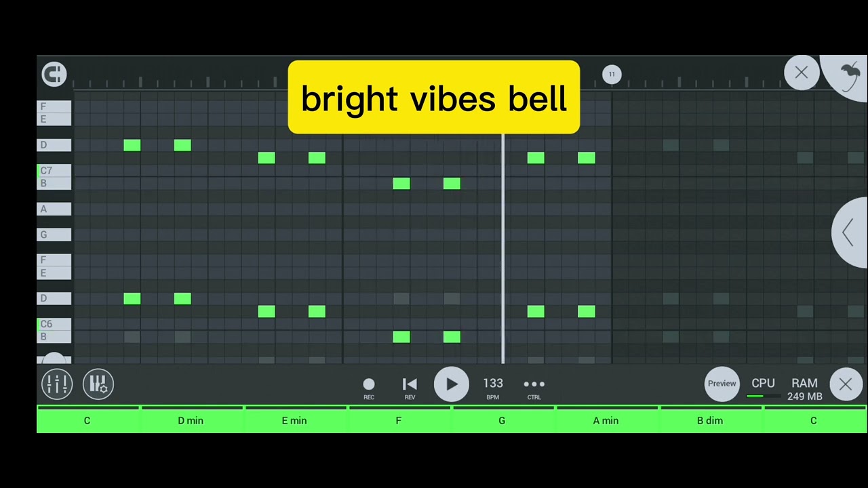This screenshot has width=868, height=488.
Task: Click the C7 piano key
Action: (x=54, y=171)
